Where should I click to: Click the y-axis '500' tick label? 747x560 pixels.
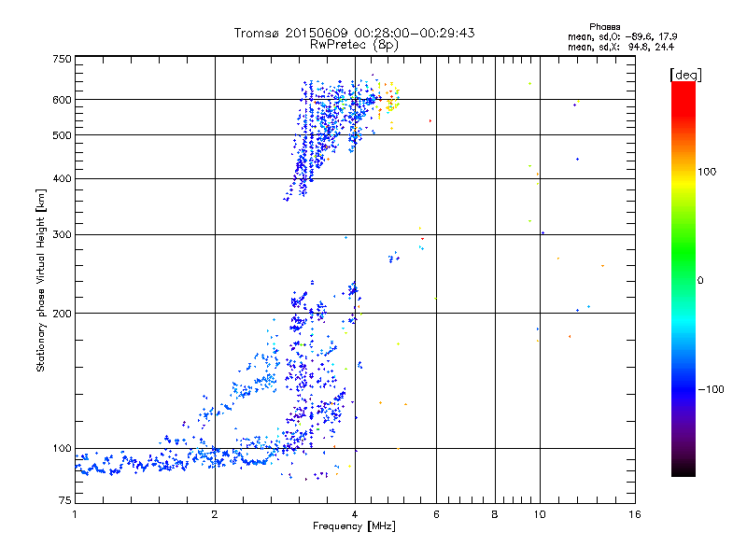coord(62,135)
